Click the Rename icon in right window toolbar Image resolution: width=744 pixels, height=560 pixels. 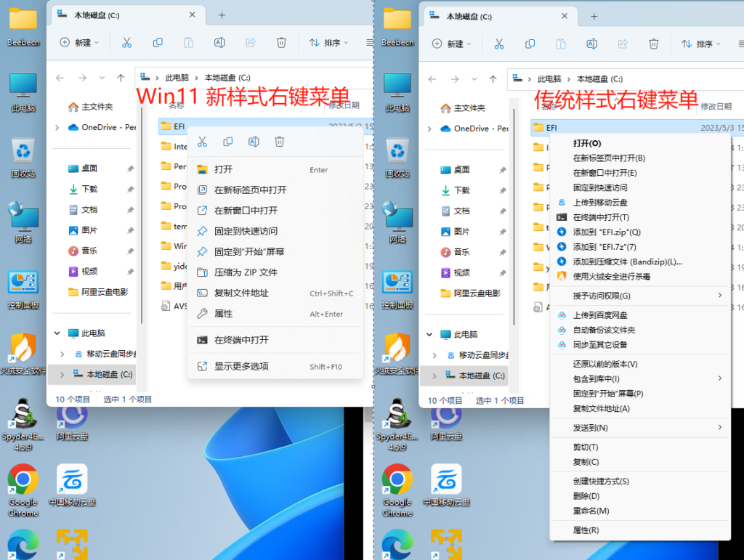coord(591,44)
